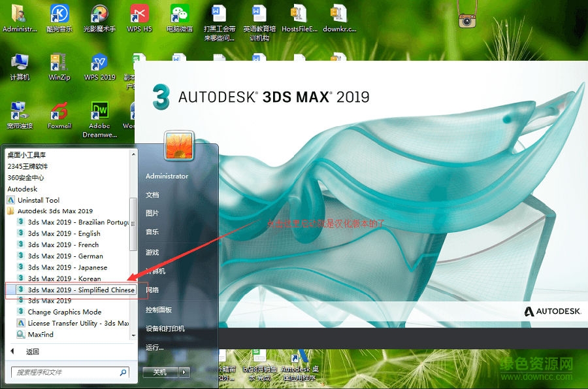The image size is (588, 389).
Task: Start 3ds Max 2019 Japanese version
Action: 67,267
